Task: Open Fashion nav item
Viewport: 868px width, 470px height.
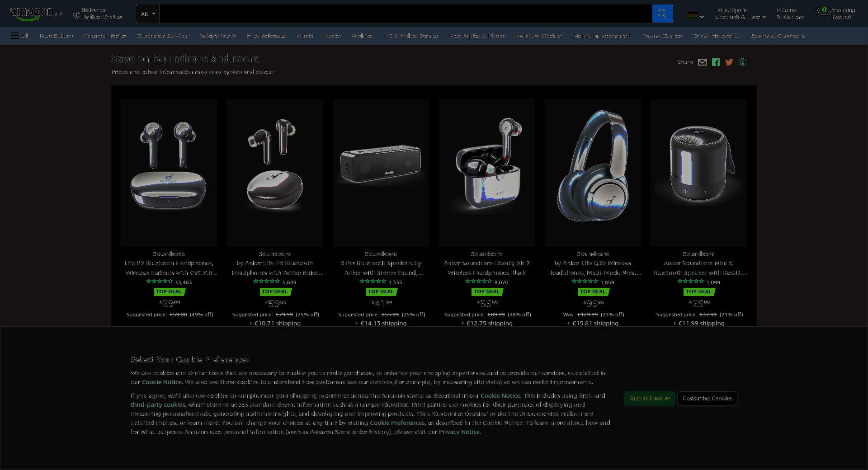Action: (363, 36)
